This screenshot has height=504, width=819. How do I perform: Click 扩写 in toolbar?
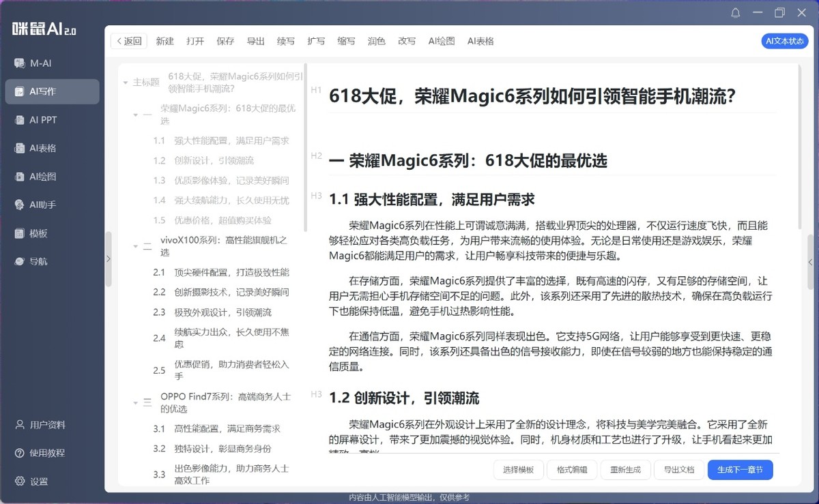click(316, 41)
